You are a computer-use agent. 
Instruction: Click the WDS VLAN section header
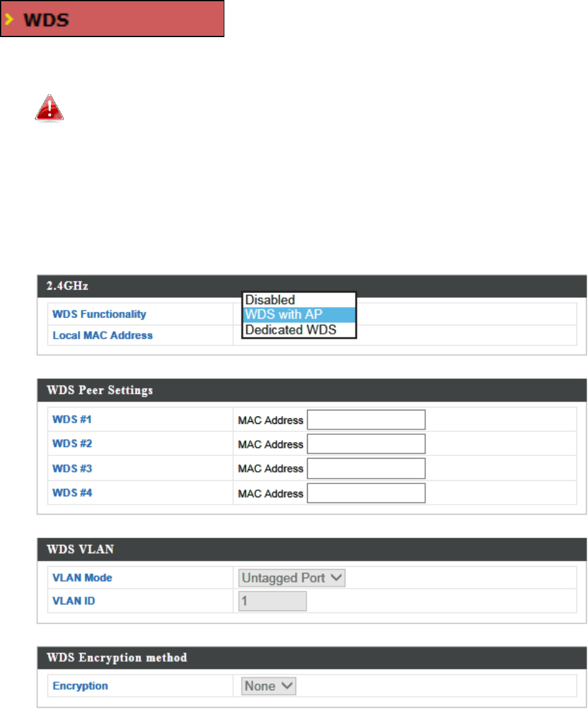click(x=312, y=550)
